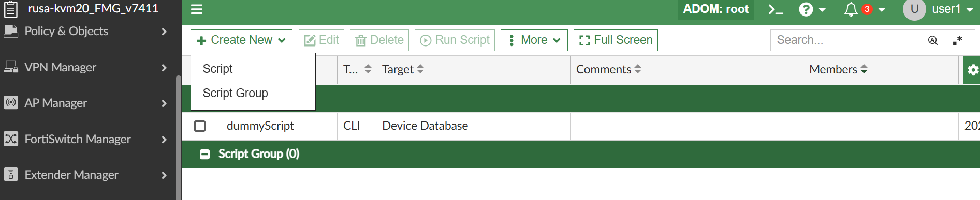Click the ADOM: root button
The width and height of the screenshot is (980, 200).
[716, 9]
